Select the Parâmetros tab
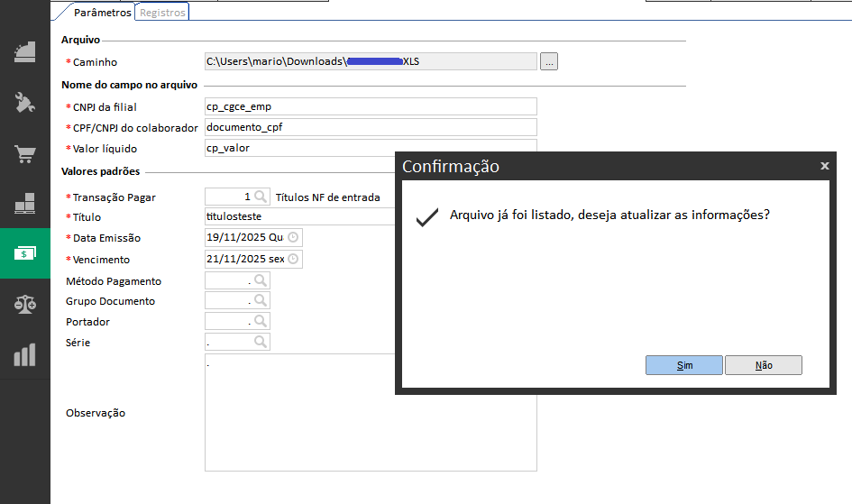The height and width of the screenshot is (504, 852). coord(102,13)
